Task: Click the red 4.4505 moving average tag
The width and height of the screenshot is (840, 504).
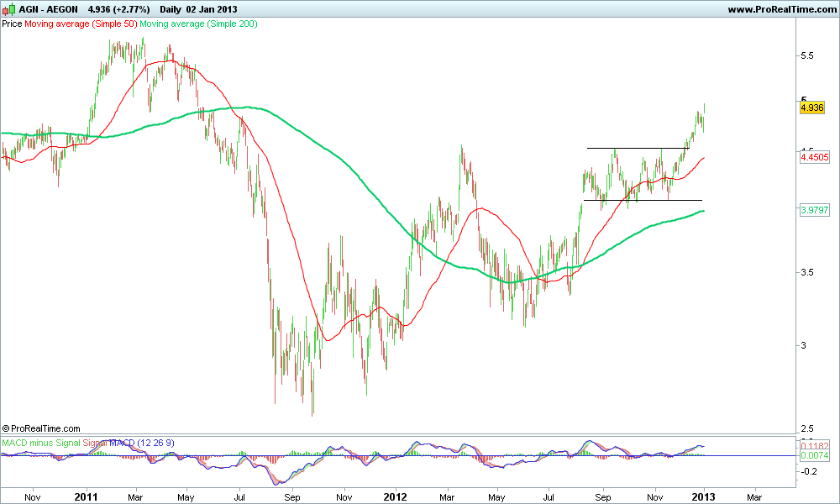Action: [x=814, y=157]
